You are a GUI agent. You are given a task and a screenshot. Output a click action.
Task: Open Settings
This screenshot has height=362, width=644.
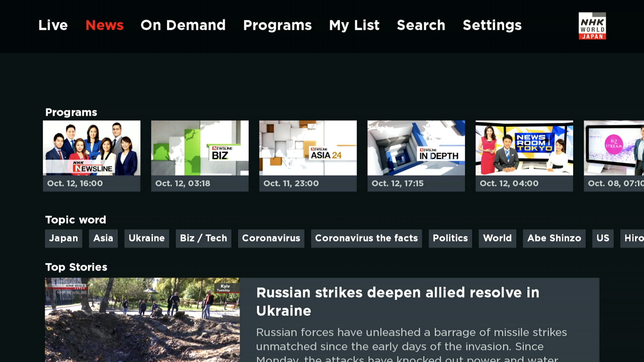[x=492, y=25]
